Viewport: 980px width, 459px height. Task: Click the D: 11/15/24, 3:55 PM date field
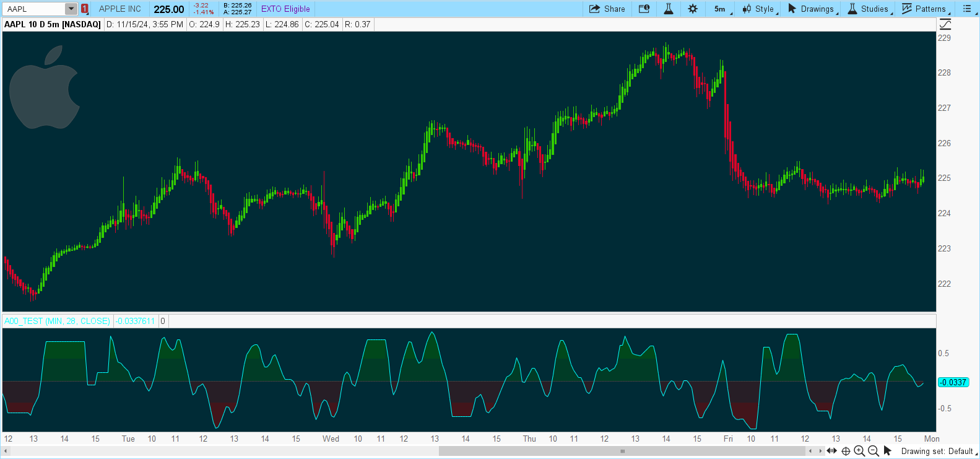[145, 24]
